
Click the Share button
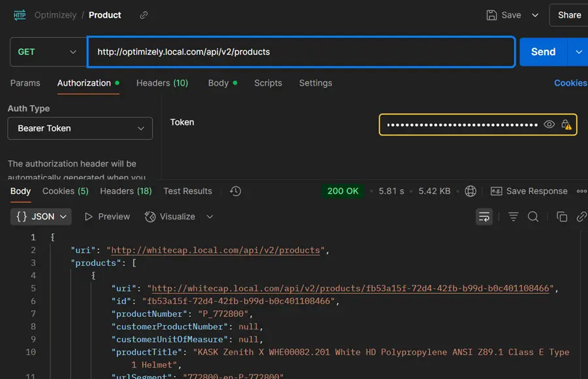pos(569,15)
